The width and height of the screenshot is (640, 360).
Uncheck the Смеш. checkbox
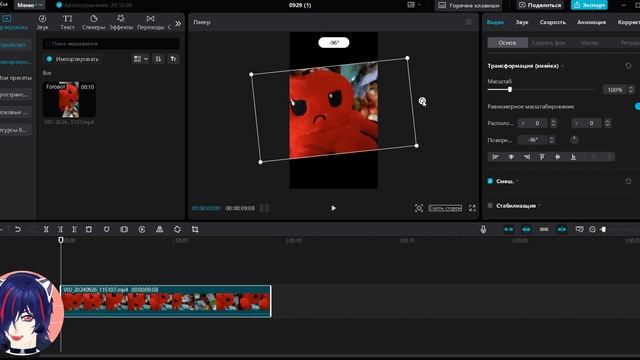coord(490,181)
